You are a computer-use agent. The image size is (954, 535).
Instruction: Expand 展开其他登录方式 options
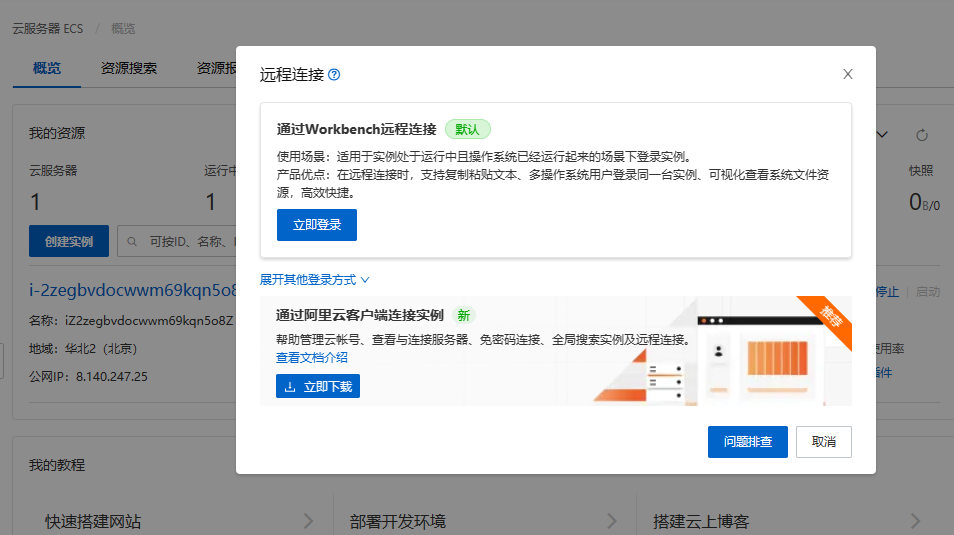pos(314,280)
